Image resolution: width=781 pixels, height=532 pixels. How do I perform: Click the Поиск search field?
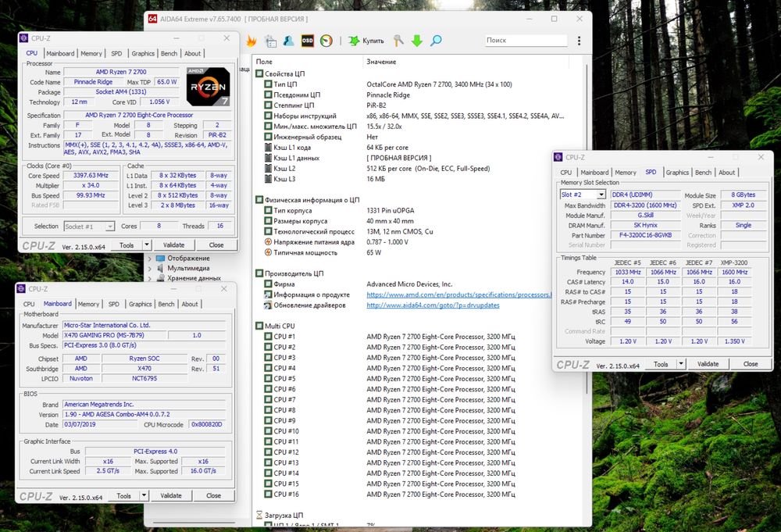click(525, 41)
